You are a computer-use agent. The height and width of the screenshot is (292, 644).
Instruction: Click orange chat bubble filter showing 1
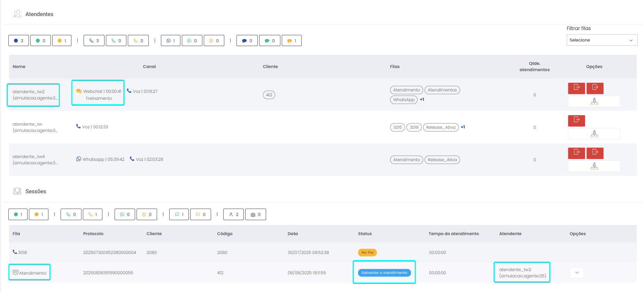tap(292, 41)
